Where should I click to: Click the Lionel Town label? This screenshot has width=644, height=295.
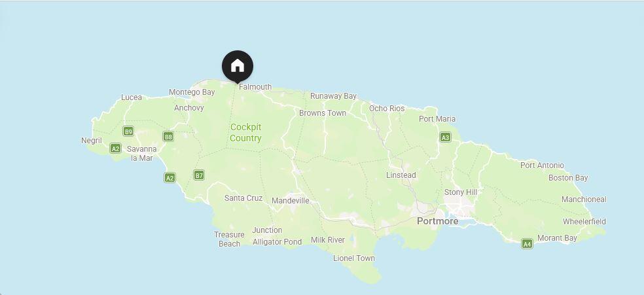coord(354,258)
